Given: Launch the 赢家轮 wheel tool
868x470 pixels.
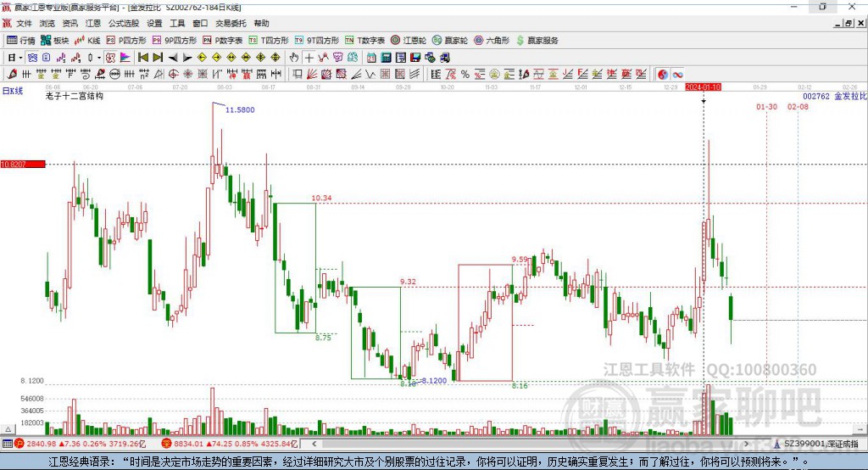Looking at the screenshot, I should click(x=449, y=41).
